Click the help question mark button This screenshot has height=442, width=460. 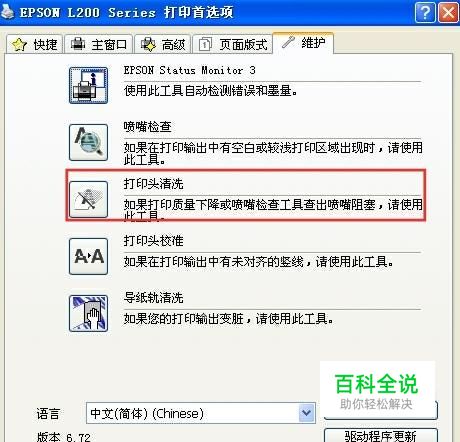(x=425, y=13)
